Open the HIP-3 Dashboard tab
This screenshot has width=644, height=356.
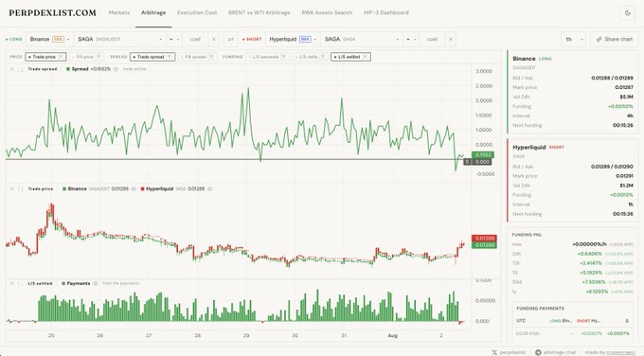click(x=386, y=12)
